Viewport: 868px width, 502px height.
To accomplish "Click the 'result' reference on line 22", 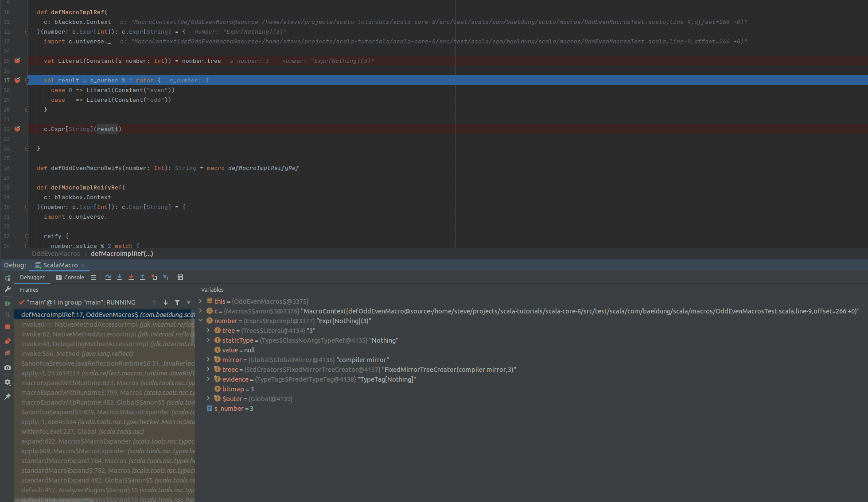I will 107,129.
